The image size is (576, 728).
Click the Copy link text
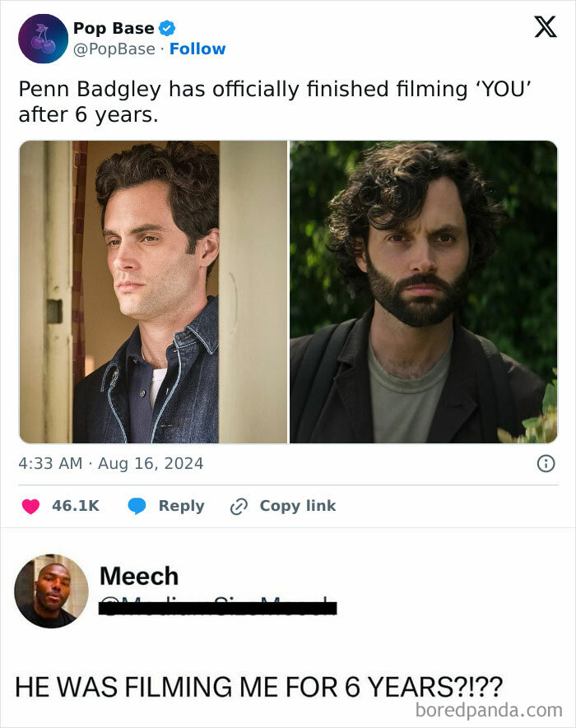pyautogui.click(x=298, y=506)
